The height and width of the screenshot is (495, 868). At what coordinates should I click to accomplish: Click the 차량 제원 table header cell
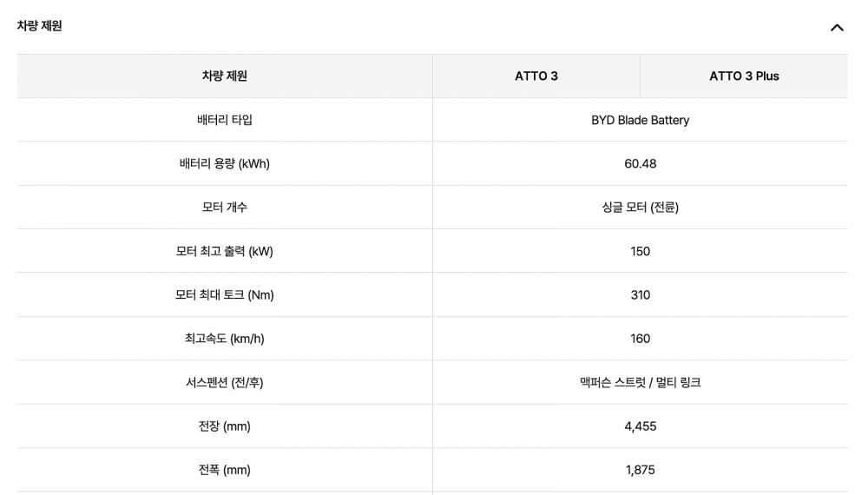click(225, 76)
